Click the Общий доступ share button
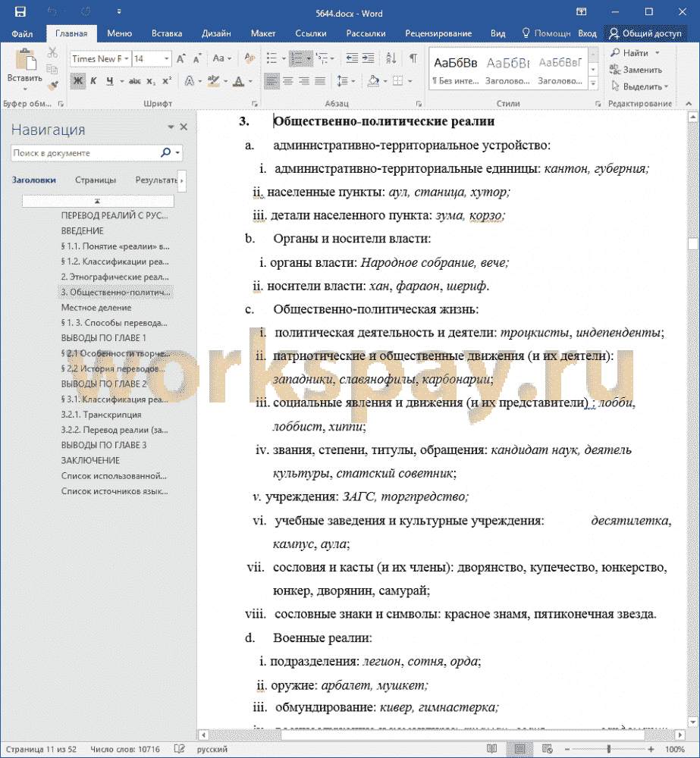The width and height of the screenshot is (700, 758). 645,33
